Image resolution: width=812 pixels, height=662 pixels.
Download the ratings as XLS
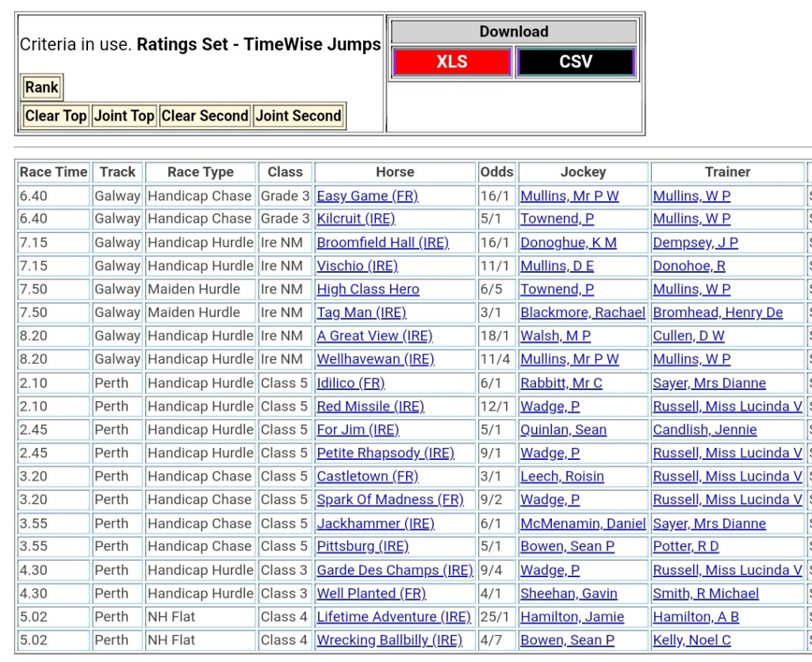pyautogui.click(x=451, y=62)
